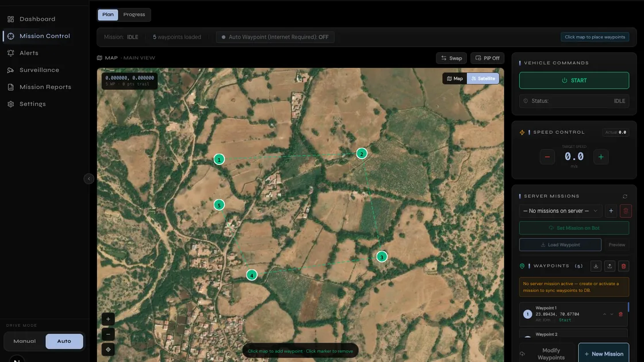This screenshot has height=362, width=644.
Task: Click waypoint marker 3 on the map
Action: [x=382, y=257]
